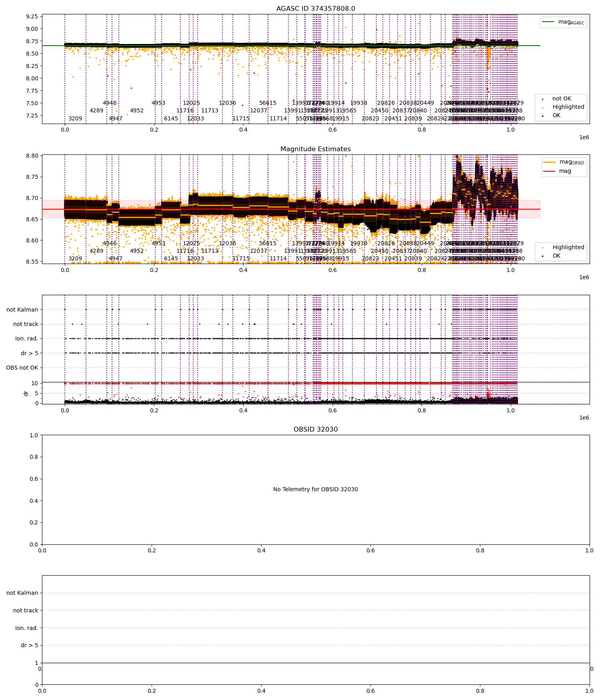
Task: Click OBSID label 20826 in Magnitude Estimates plot
Action: pos(386,244)
